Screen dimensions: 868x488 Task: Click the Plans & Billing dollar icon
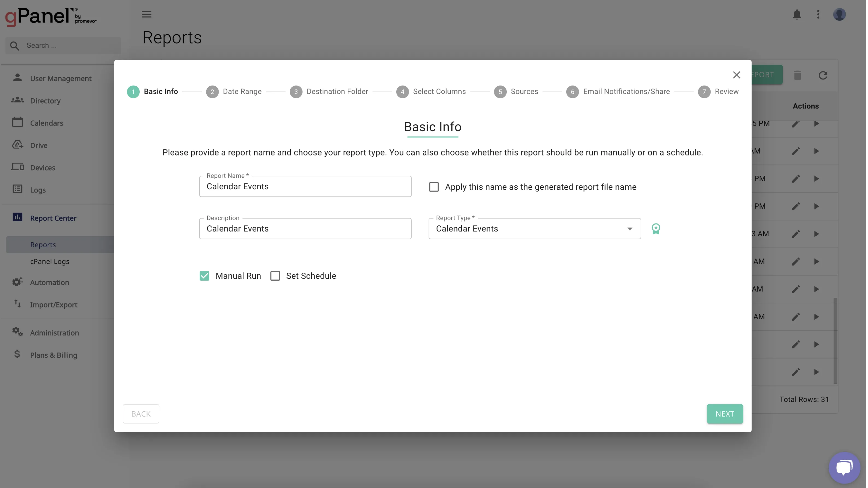[x=17, y=355]
